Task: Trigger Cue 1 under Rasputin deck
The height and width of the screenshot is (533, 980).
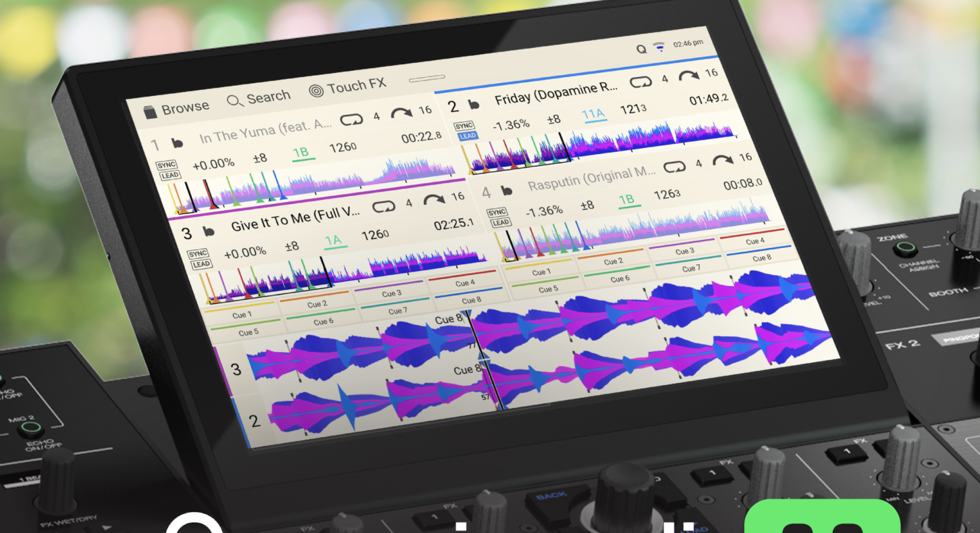Action: tap(541, 272)
